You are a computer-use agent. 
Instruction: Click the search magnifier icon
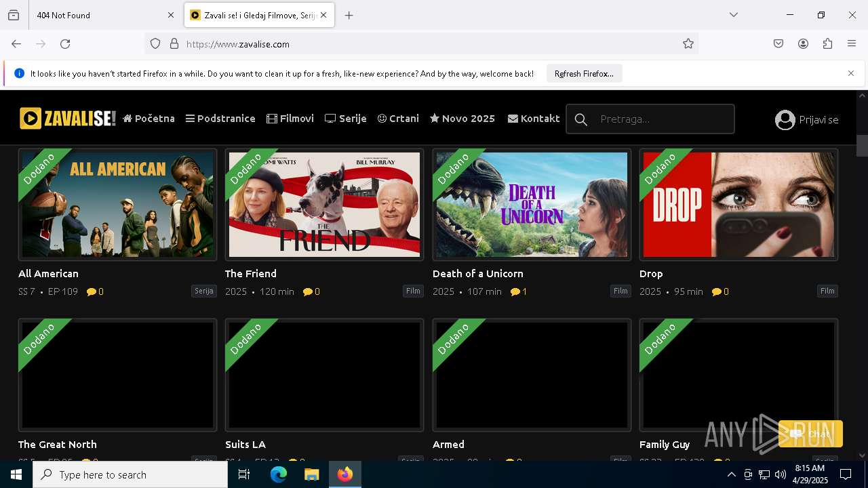(x=581, y=120)
